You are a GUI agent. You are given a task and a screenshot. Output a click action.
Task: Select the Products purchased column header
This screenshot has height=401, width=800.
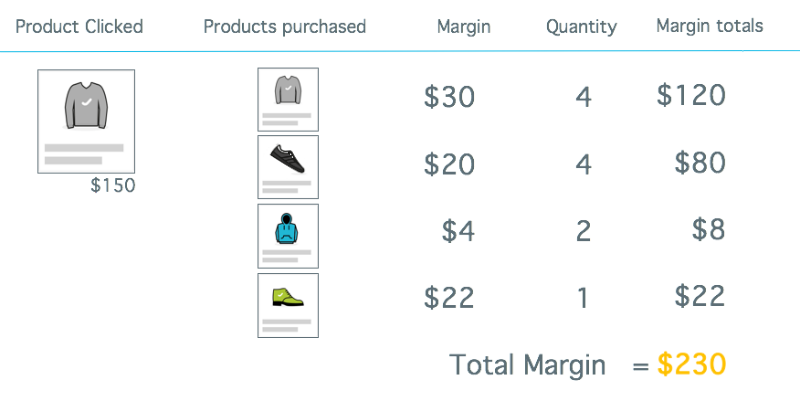285,26
